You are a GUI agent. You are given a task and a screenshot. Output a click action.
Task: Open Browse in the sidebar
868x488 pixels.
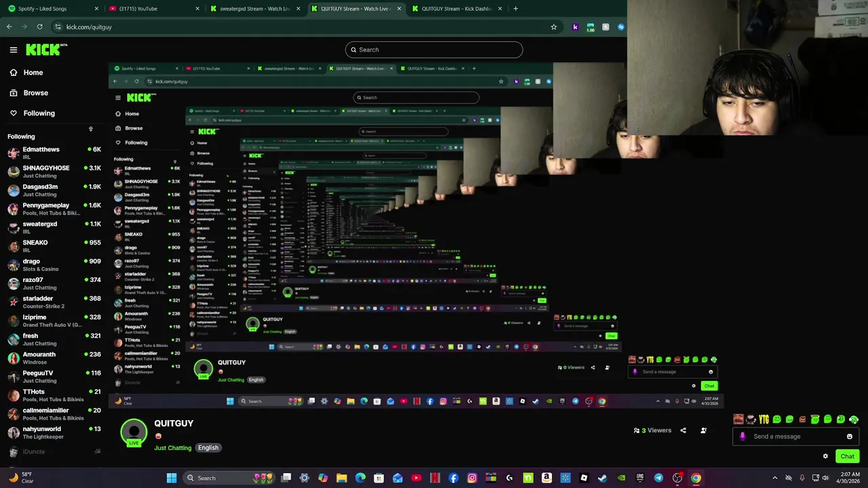28,93
